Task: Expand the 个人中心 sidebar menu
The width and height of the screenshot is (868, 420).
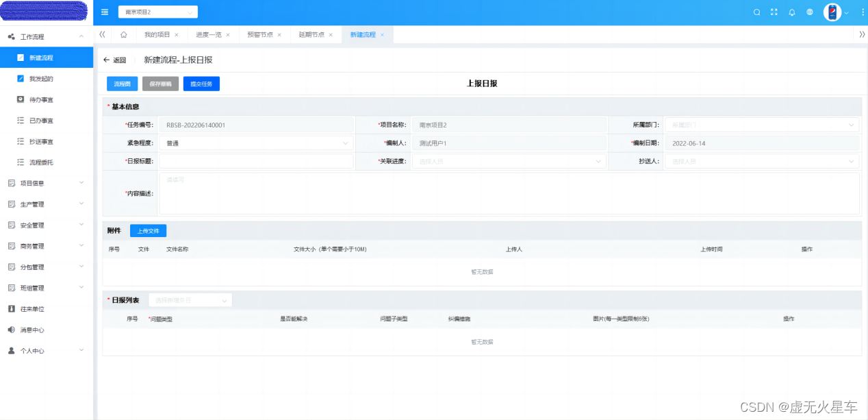Action: (x=47, y=350)
